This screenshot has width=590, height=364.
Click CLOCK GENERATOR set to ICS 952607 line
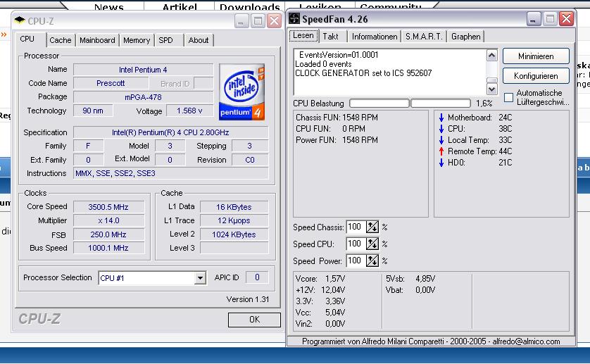pyautogui.click(x=363, y=73)
